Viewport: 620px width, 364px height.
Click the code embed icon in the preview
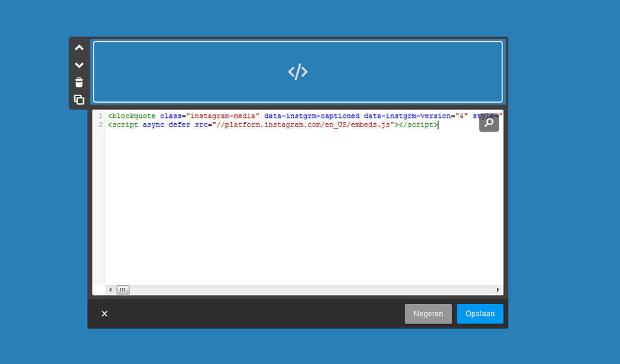tap(298, 72)
